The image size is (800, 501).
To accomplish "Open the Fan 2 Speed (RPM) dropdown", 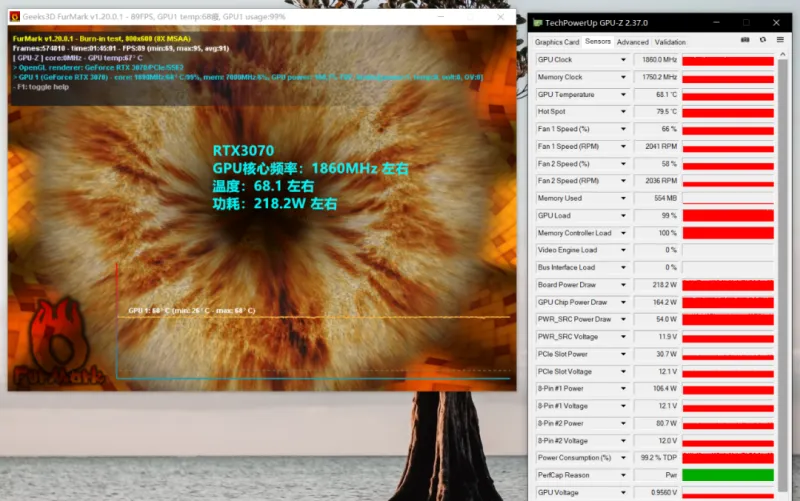I will tap(623, 181).
